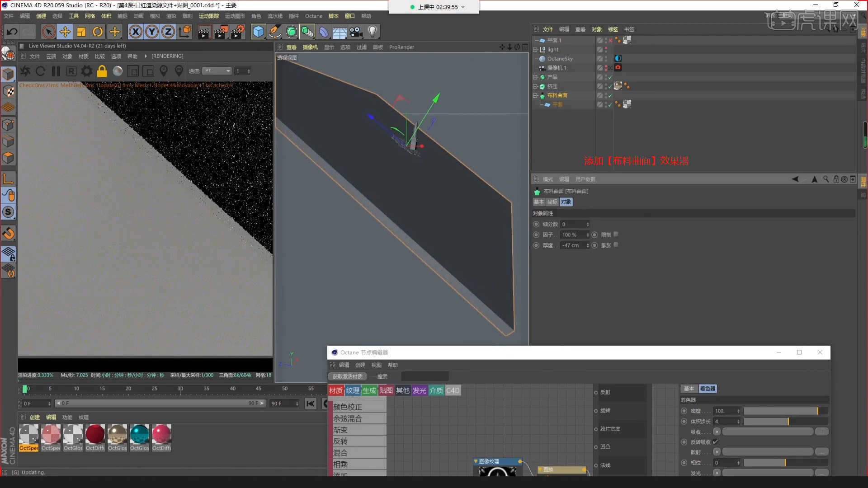Click Live Viewer refresh render icon

pyautogui.click(x=40, y=71)
